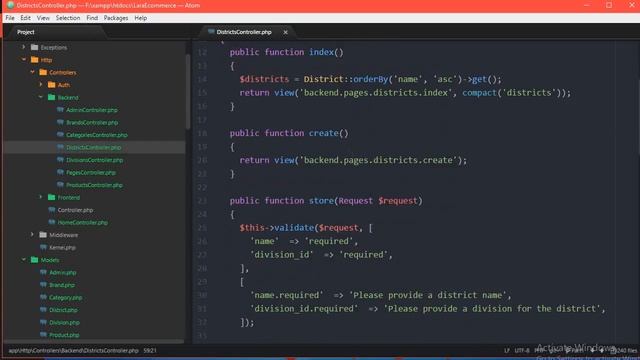Click the LF line ending selector
Screen dimensions: 640x360
coord(507,350)
